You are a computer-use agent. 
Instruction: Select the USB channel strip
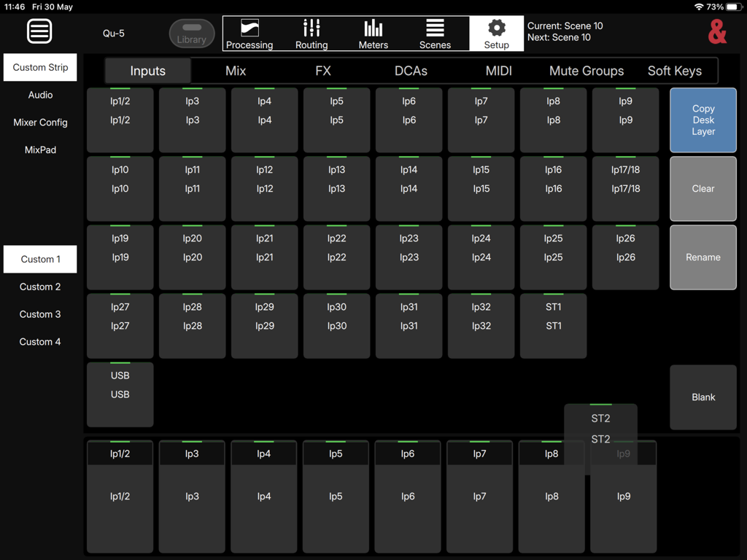[x=120, y=394]
